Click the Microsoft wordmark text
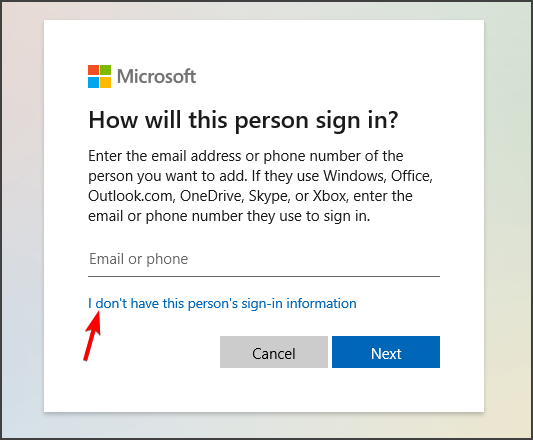Viewport: 533px width, 440px height. (156, 76)
